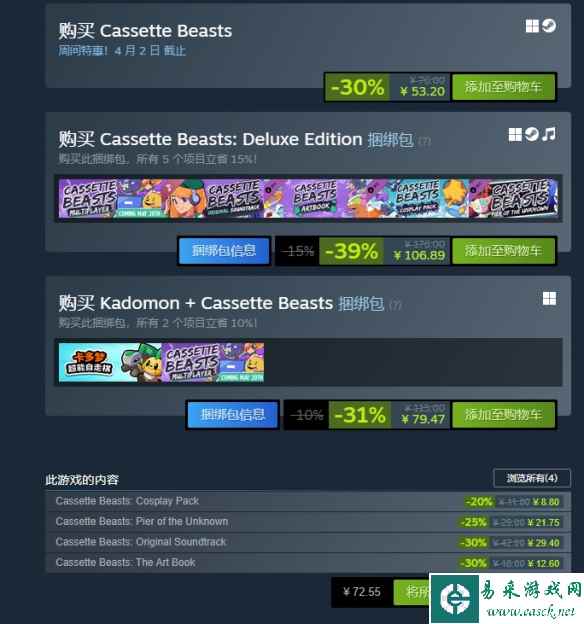Open Cassette Beasts: Cosplay Pack DLC row

point(308,501)
